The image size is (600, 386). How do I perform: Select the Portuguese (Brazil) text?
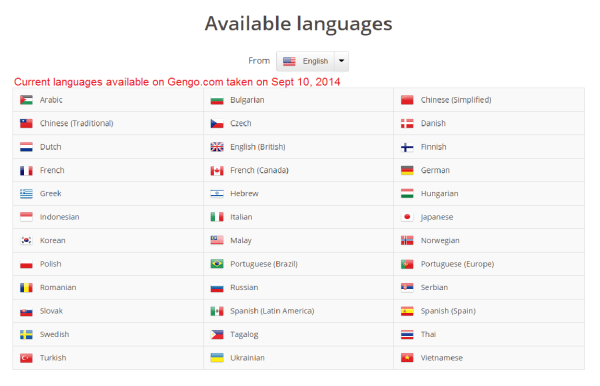pos(264,264)
